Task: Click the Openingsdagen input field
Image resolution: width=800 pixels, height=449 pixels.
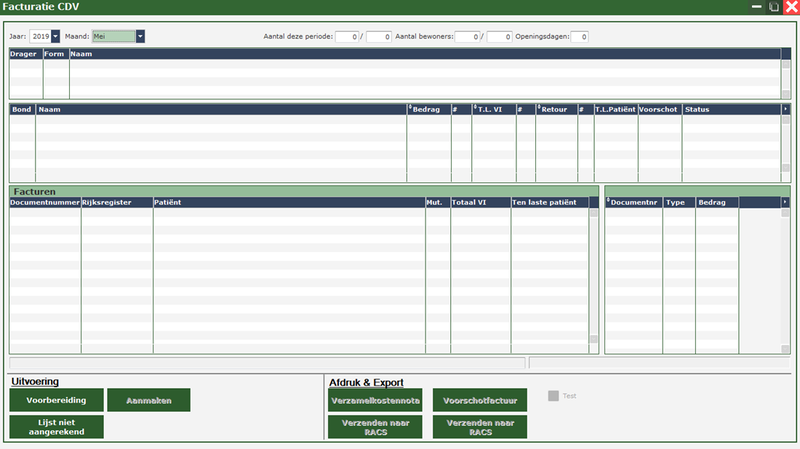Action: tap(579, 37)
